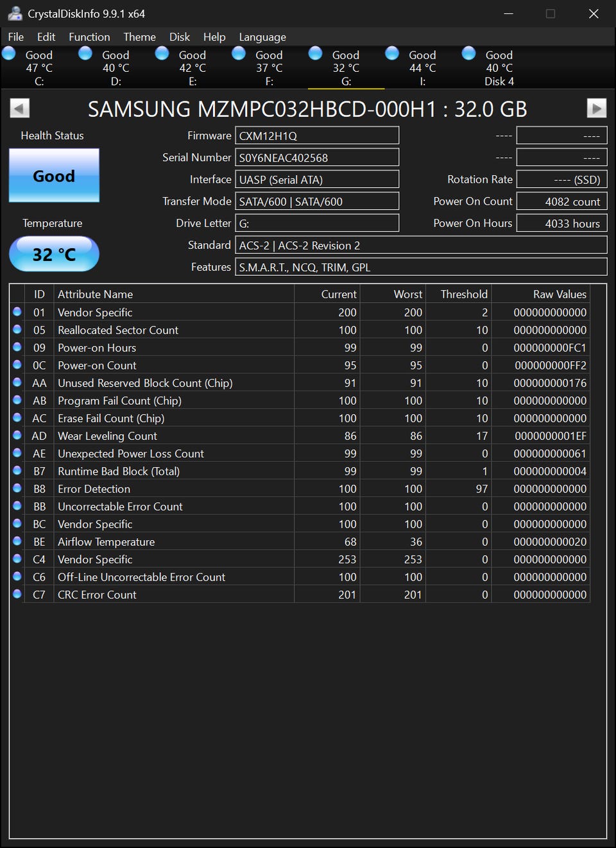Click the 32 °C temperature button

(54, 254)
